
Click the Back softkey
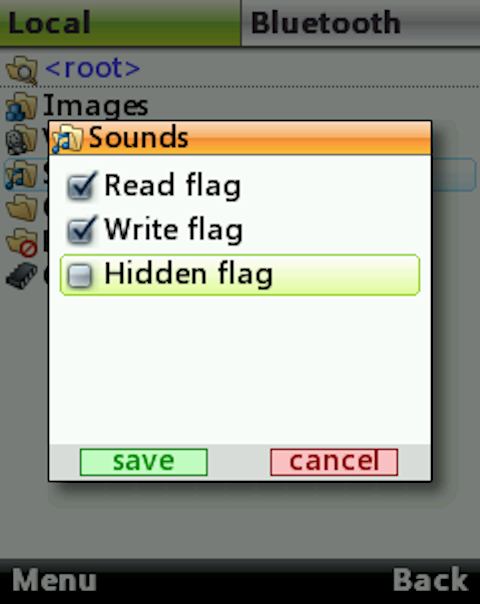[x=430, y=579]
